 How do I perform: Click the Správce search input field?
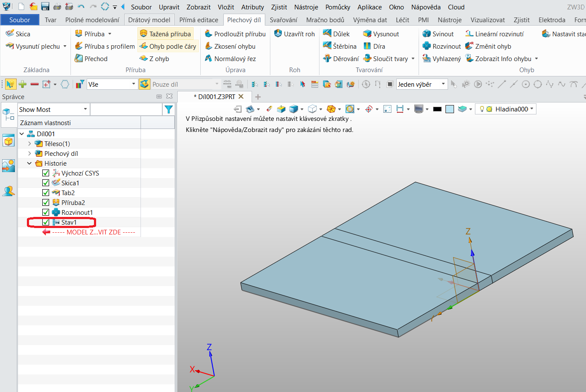coord(126,110)
